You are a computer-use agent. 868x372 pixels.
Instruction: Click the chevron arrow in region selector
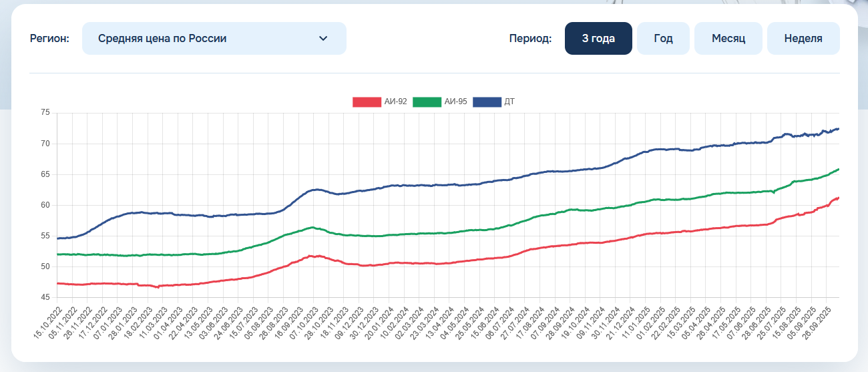(323, 39)
